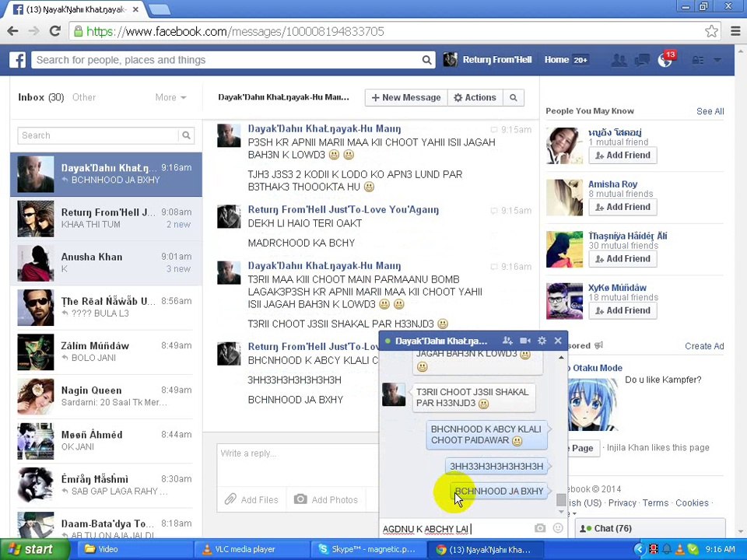The image size is (747, 560).
Task: Open the friend requests icon
Action: point(619,60)
